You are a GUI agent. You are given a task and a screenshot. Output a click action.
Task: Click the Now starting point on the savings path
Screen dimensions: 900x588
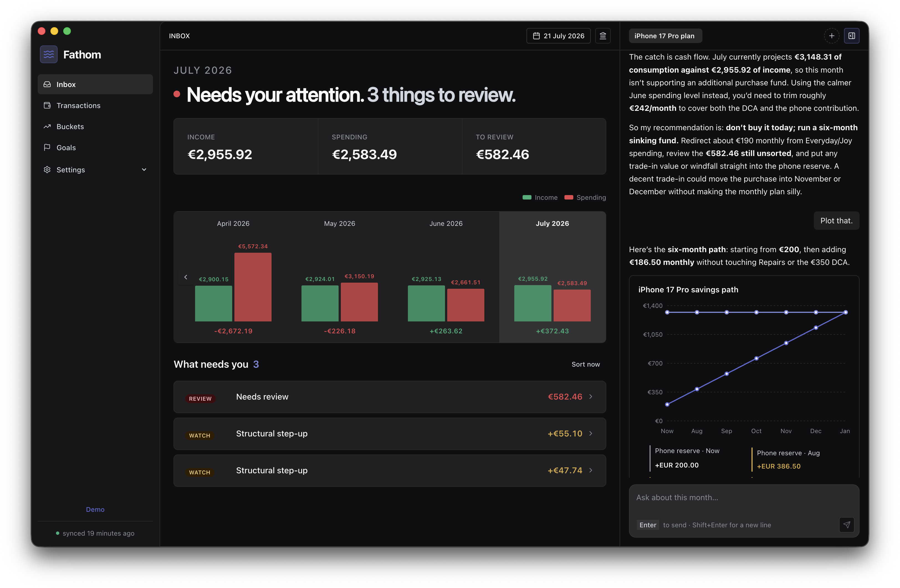tap(667, 405)
